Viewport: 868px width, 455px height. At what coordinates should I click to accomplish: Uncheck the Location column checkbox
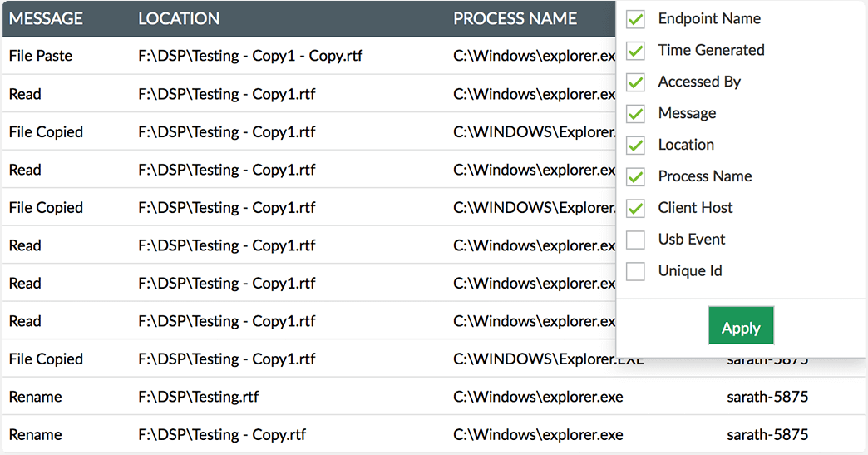point(635,146)
